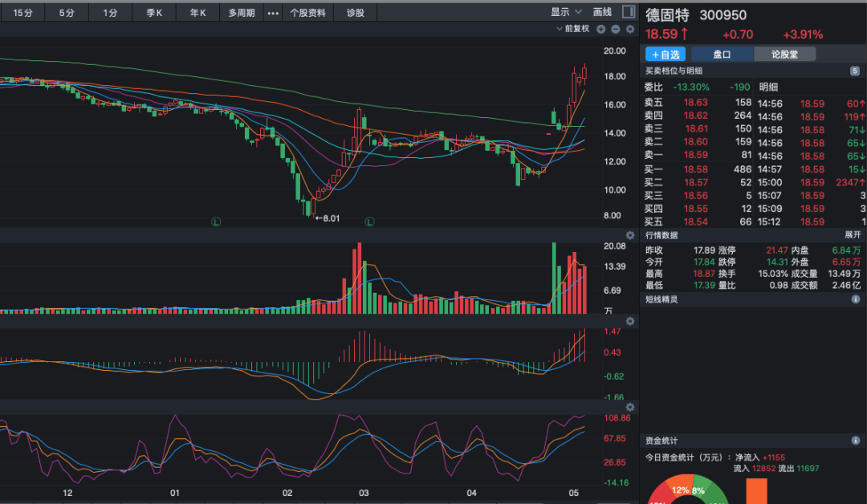Screen dimensions: 867x504
Task: Show info for 资金统计 section
Action: [856, 441]
